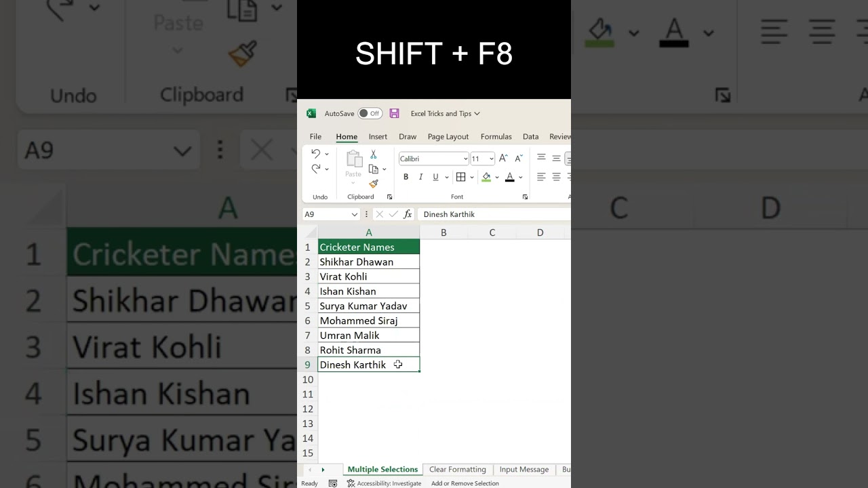Viewport: 868px width, 488px height.
Task: Select column B header in the sharp sheet
Action: click(x=443, y=232)
